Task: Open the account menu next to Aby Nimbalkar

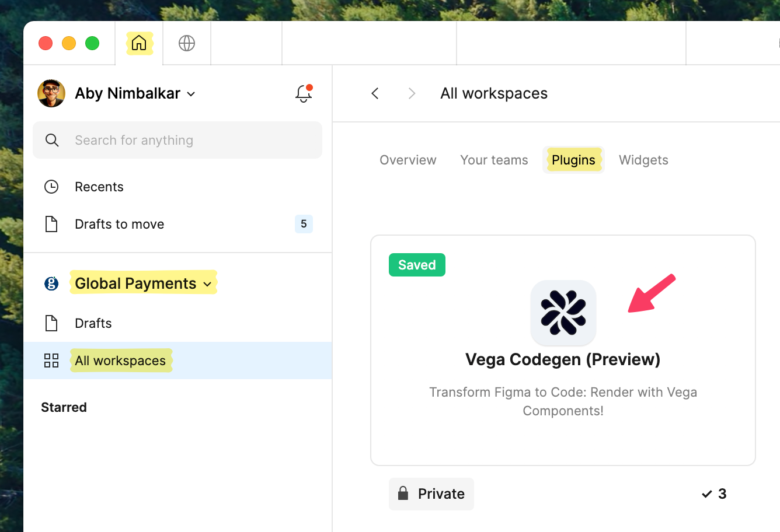Action: click(191, 93)
